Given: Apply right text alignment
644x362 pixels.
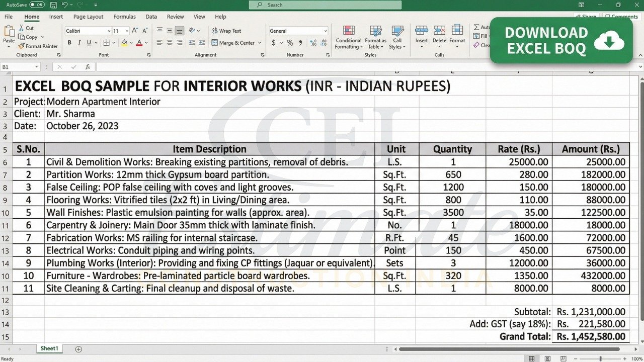Looking at the screenshot, I should (180, 43).
